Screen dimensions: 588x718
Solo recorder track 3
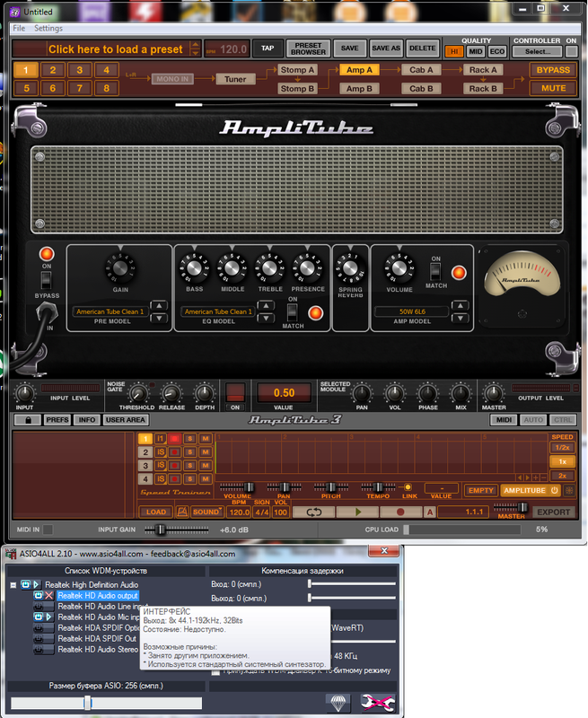(x=189, y=465)
